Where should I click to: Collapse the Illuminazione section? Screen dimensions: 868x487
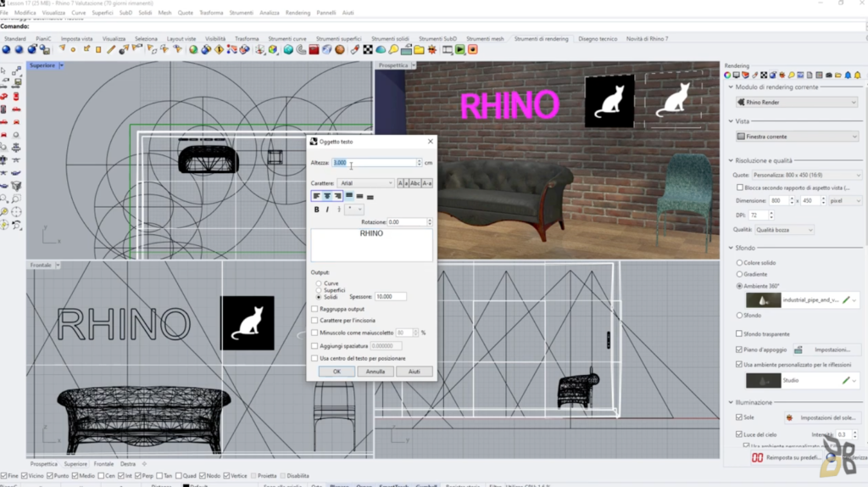(x=731, y=402)
